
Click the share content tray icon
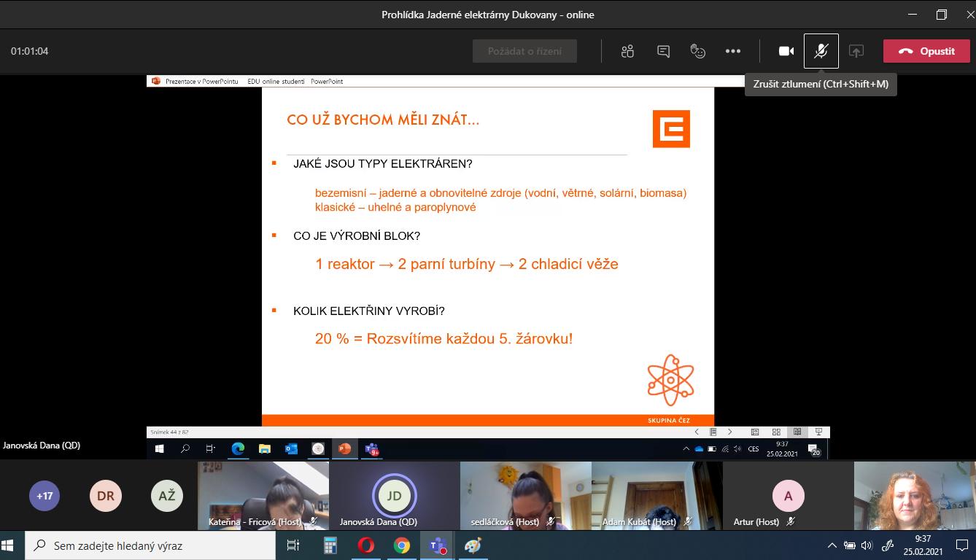856,51
